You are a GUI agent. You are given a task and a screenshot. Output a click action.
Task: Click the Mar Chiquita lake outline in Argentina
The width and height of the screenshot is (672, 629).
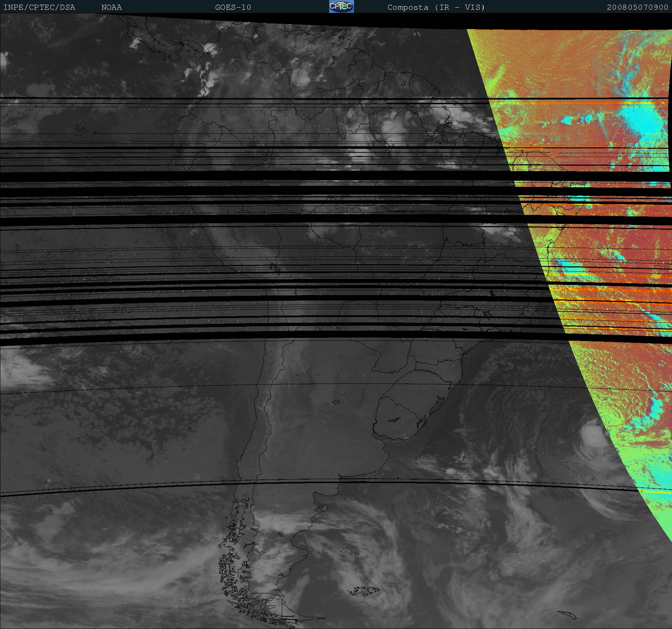click(336, 402)
